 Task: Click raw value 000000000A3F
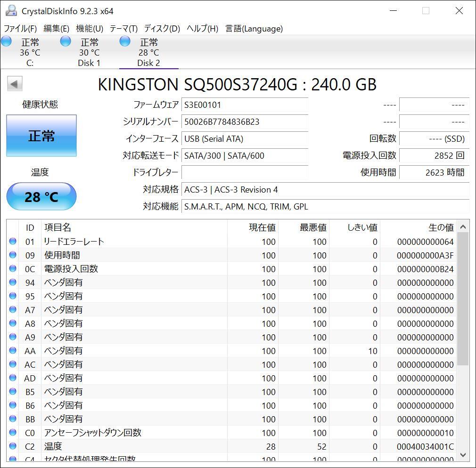(425, 255)
